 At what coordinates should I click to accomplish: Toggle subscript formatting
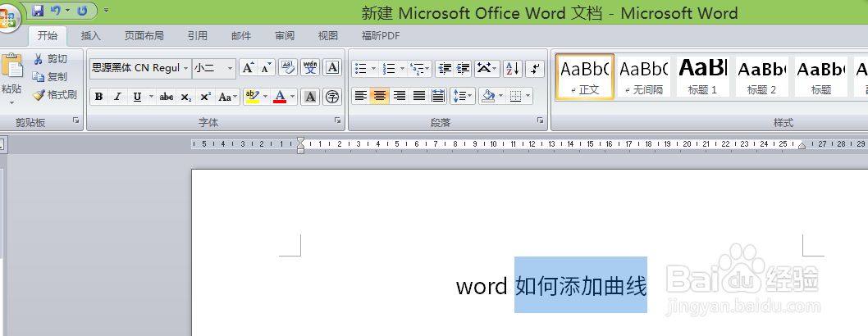click(186, 97)
